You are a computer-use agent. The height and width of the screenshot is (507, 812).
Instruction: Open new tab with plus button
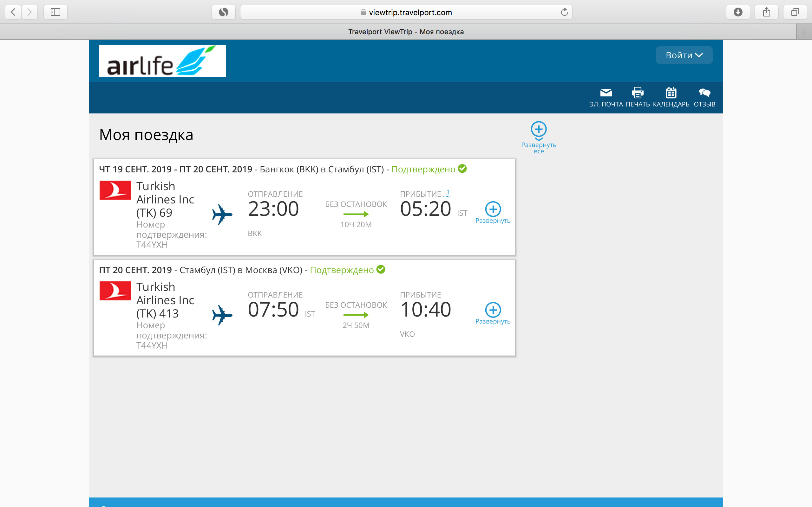pyautogui.click(x=804, y=32)
